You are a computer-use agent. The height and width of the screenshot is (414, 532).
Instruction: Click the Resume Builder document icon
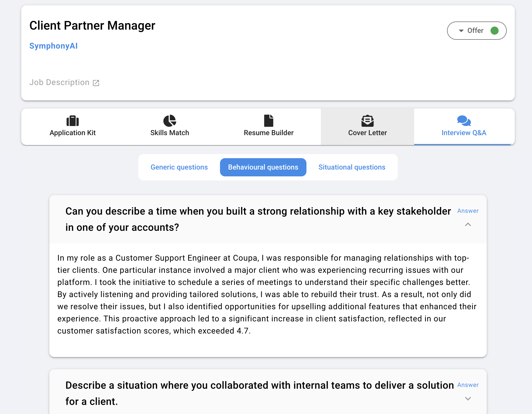pos(269,121)
